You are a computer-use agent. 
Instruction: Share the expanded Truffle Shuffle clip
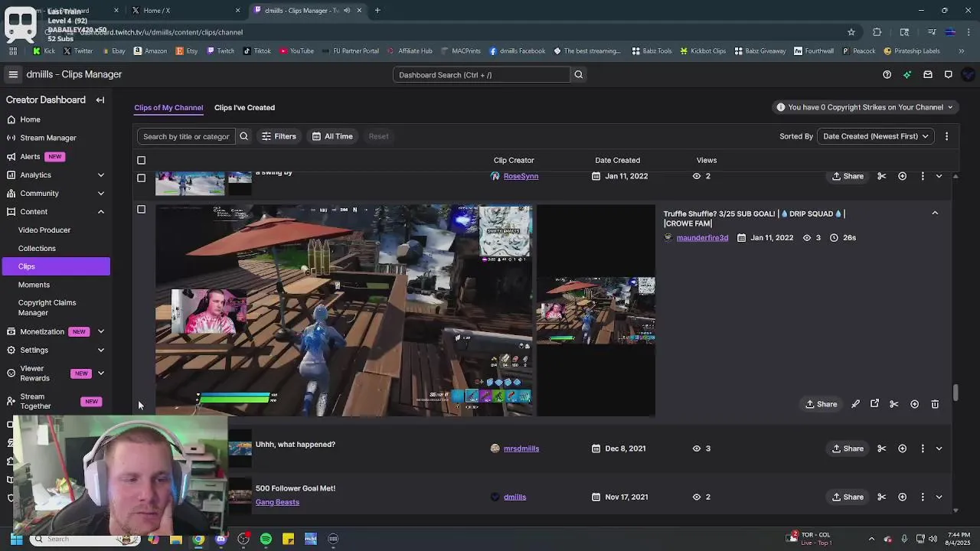pos(822,404)
